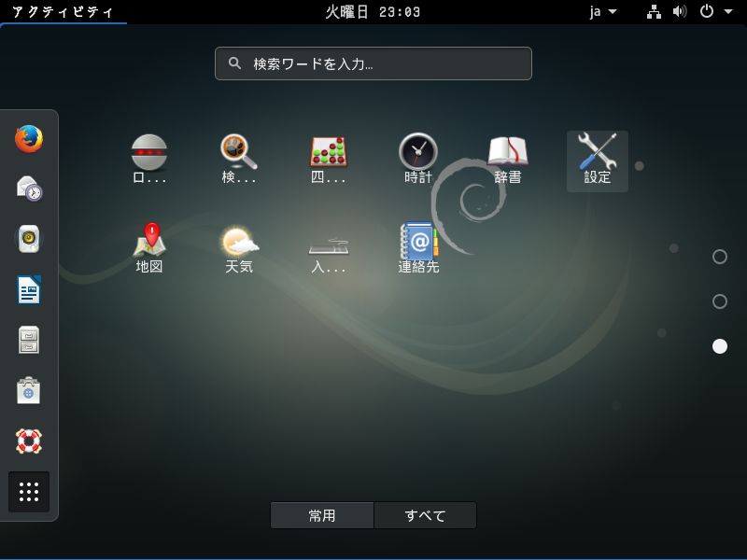
Task: Open LibreOffice Writer from the dock
Action: (x=28, y=289)
